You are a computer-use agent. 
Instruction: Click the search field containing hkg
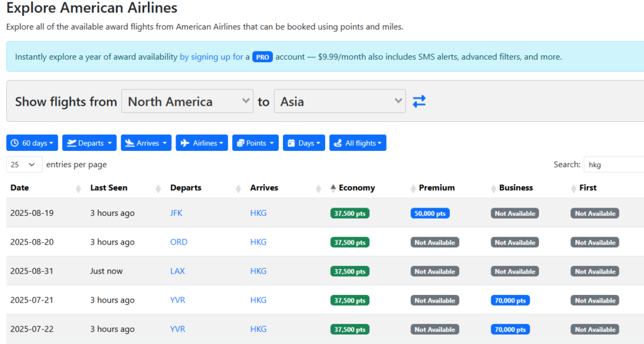tap(614, 165)
